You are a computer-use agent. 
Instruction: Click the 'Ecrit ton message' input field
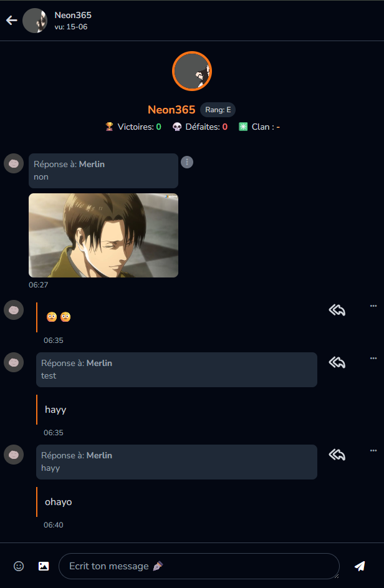(x=199, y=566)
